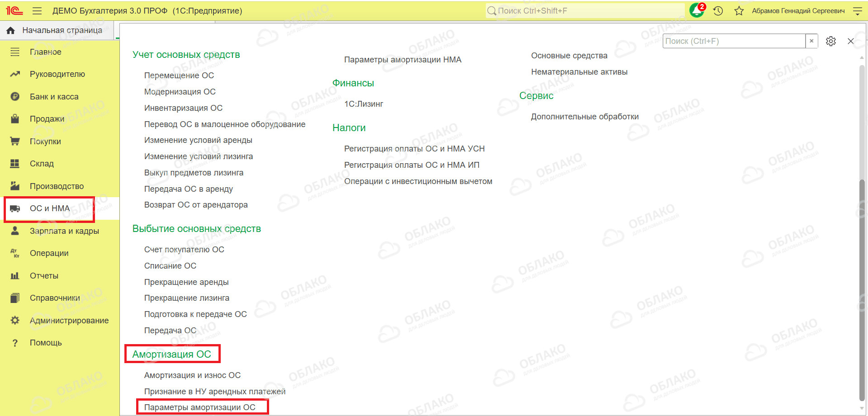Clear the menu search field
The height and width of the screenshot is (416, 868).
tap(811, 41)
